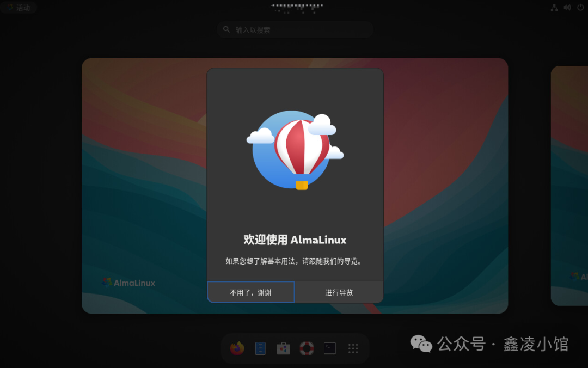Click the 欢迎使用 AlmaLinux dialog title
The image size is (588, 368).
tap(295, 240)
